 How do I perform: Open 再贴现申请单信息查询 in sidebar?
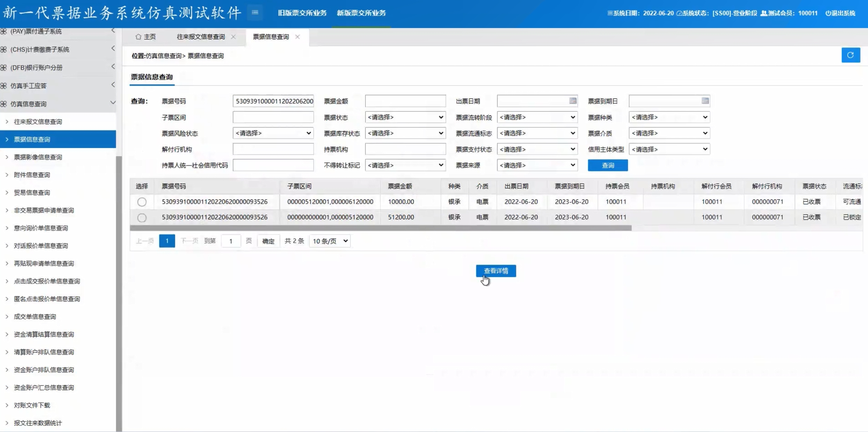coord(44,263)
